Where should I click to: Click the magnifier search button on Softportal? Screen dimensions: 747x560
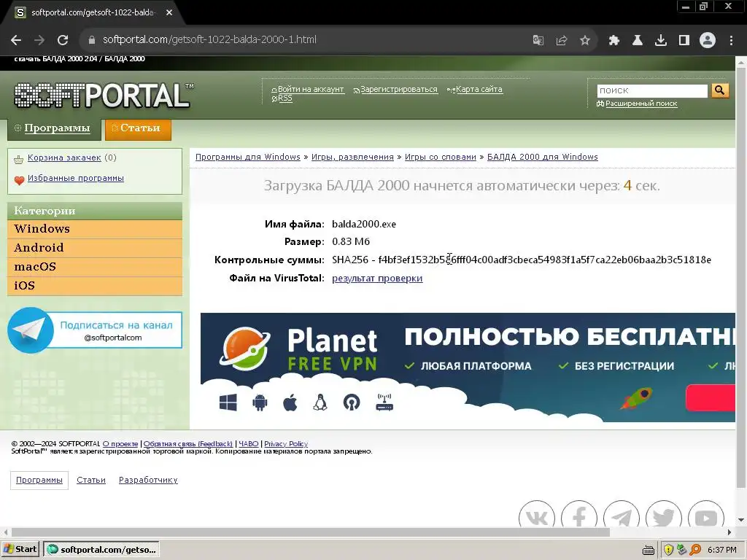pos(720,90)
